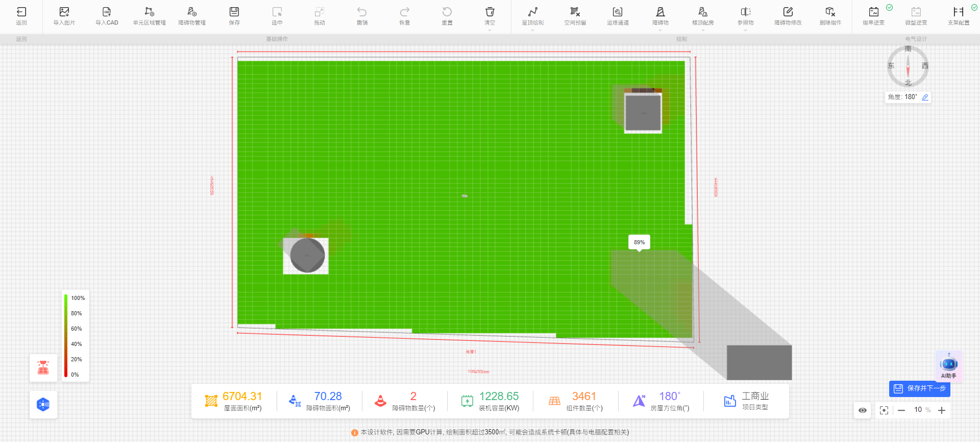Click the 89% shading tooltip
Viewport: 980px width, 442px height.
click(639, 242)
